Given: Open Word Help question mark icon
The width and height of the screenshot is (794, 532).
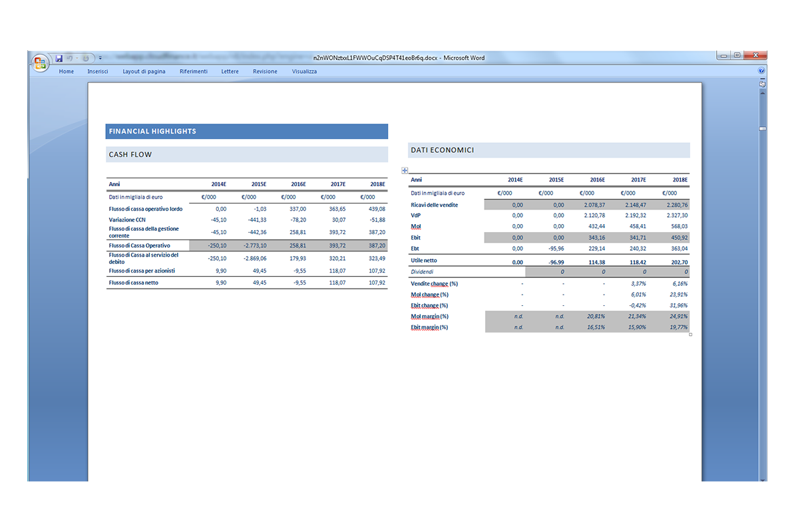Looking at the screenshot, I should [x=761, y=71].
